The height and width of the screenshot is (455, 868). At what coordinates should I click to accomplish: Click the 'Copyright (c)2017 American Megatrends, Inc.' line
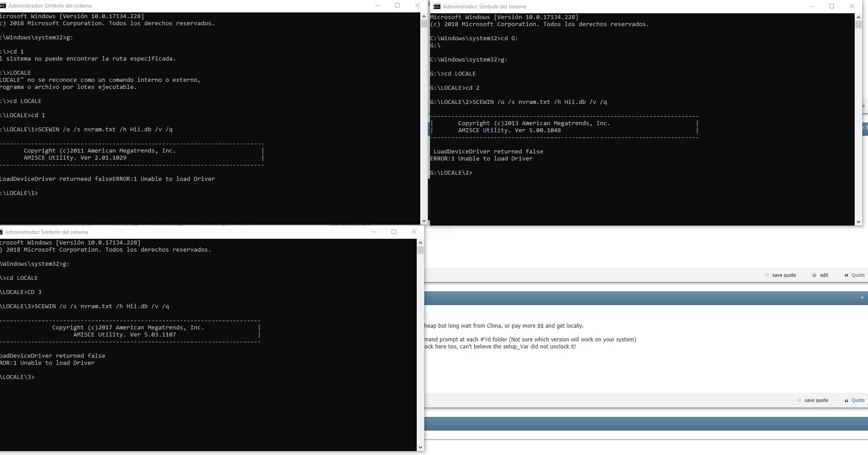pos(128,328)
